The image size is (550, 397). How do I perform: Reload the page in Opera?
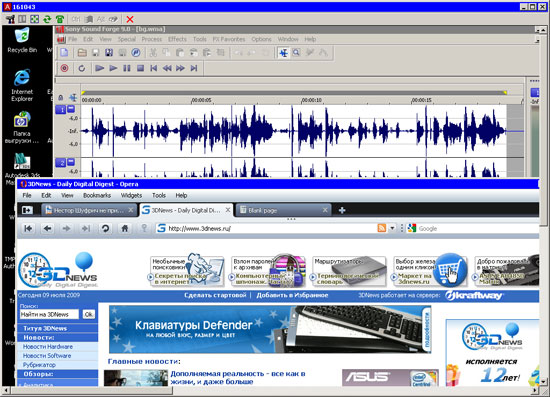coord(105,228)
